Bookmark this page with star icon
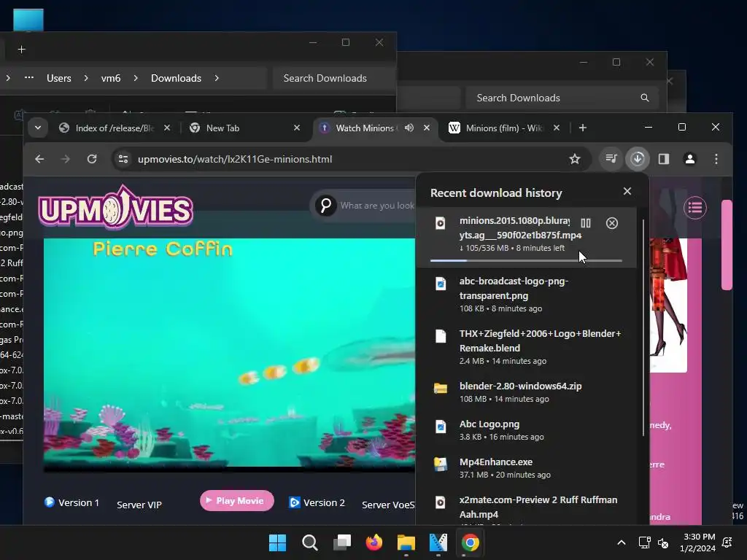Viewport: 747px width, 560px height. [575, 159]
